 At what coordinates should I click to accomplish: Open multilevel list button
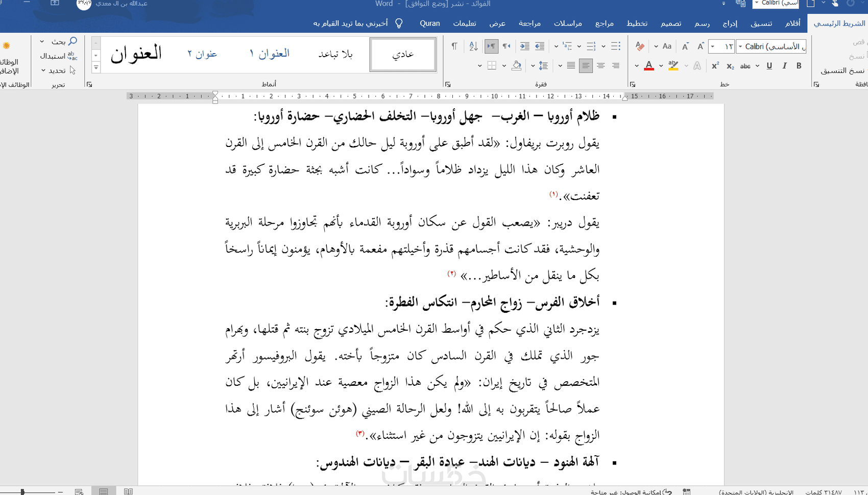[x=567, y=46]
